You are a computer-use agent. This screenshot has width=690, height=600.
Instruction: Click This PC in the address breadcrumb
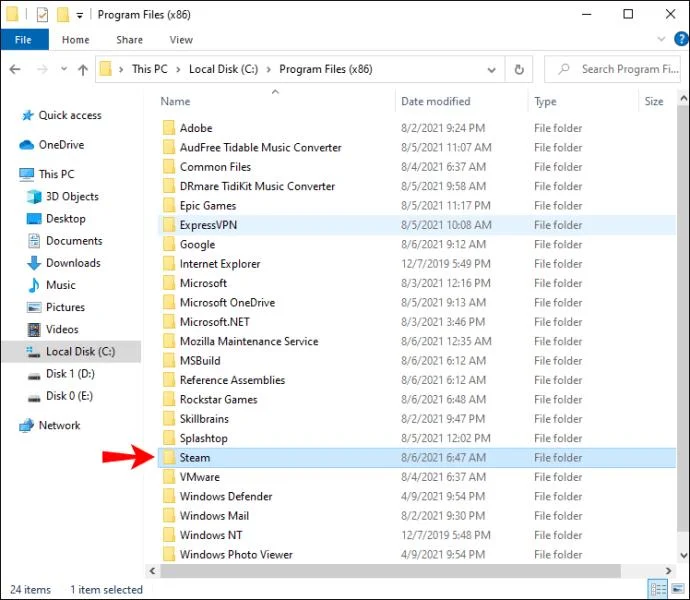pyautogui.click(x=150, y=69)
